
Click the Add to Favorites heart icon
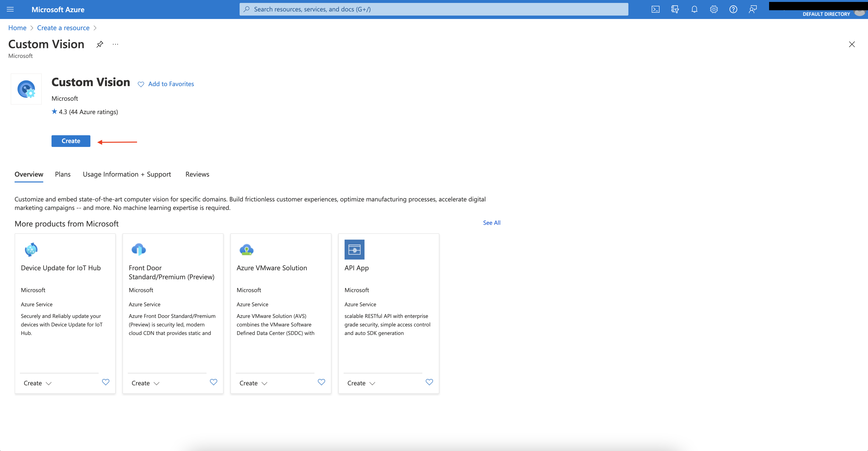coord(141,84)
